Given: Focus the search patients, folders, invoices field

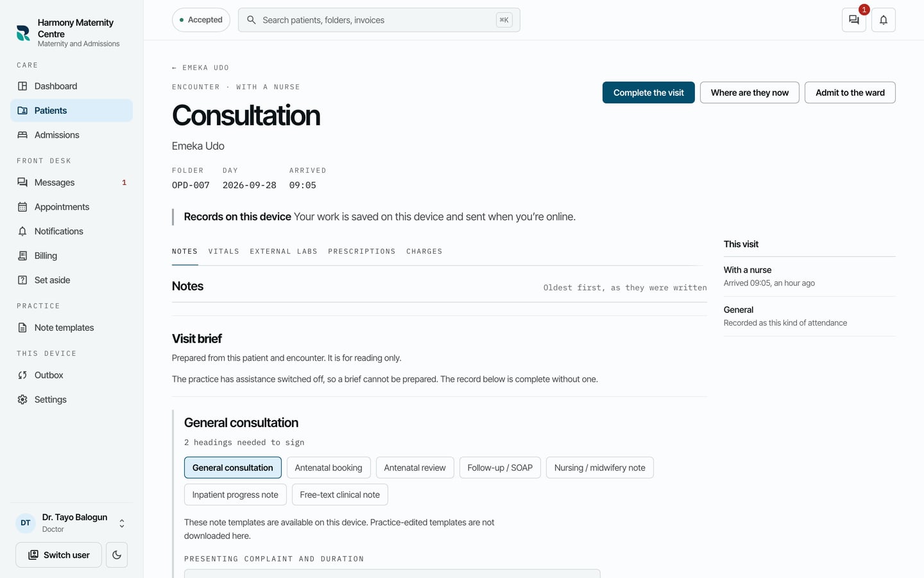Looking at the screenshot, I should click(379, 20).
